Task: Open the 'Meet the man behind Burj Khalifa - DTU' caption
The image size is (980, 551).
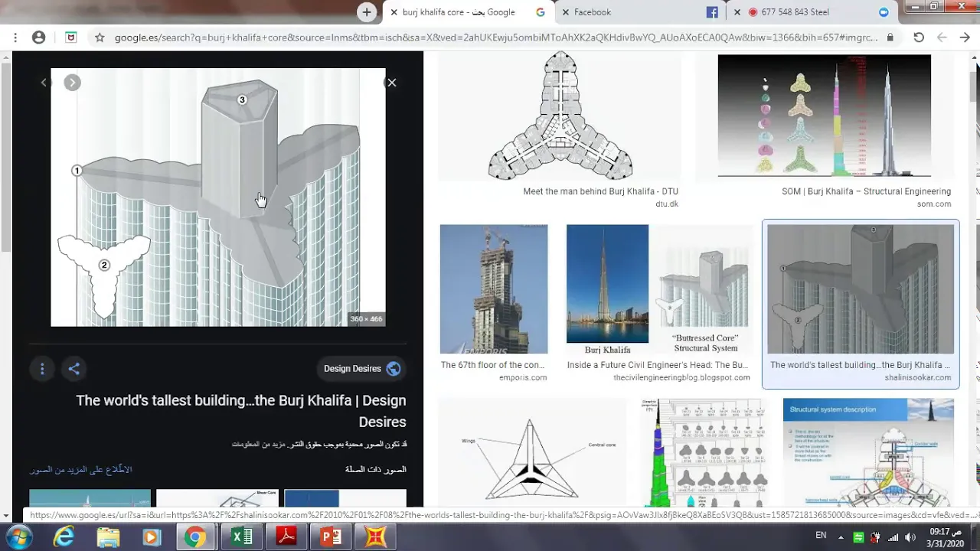Action: point(600,192)
